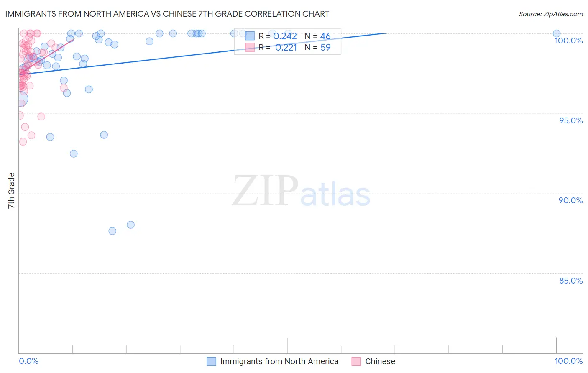Click the 95.0% y-axis tick label
Image resolution: width=588 pixels, height=373 pixels.
point(571,120)
